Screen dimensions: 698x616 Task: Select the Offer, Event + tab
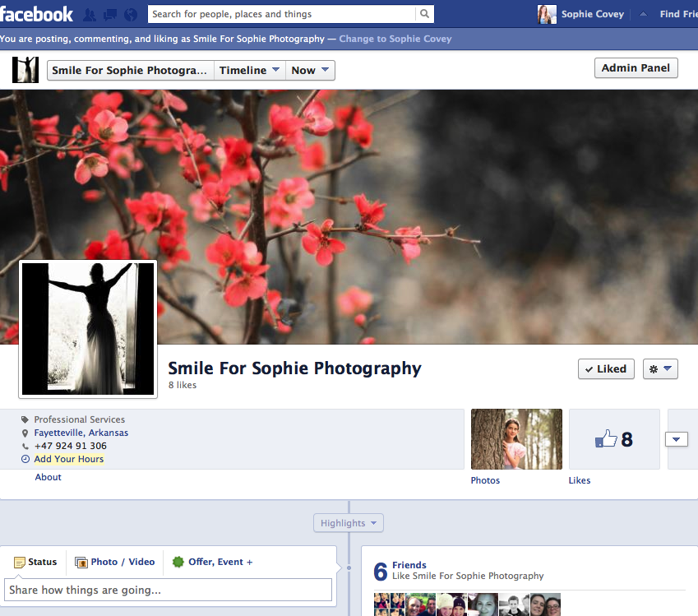213,562
